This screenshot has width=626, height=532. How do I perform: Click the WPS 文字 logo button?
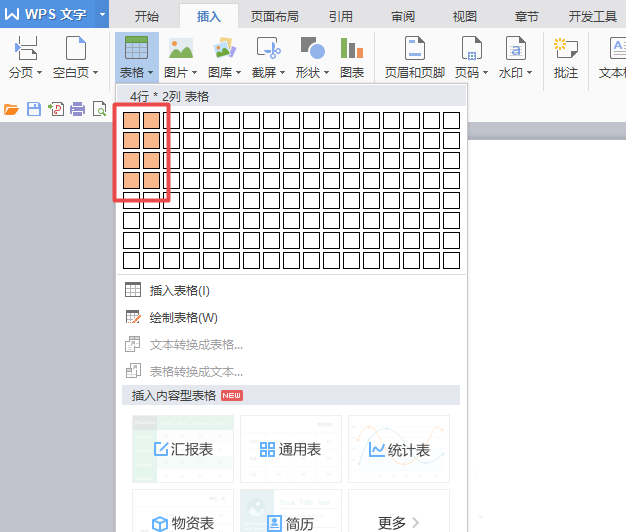tap(46, 14)
